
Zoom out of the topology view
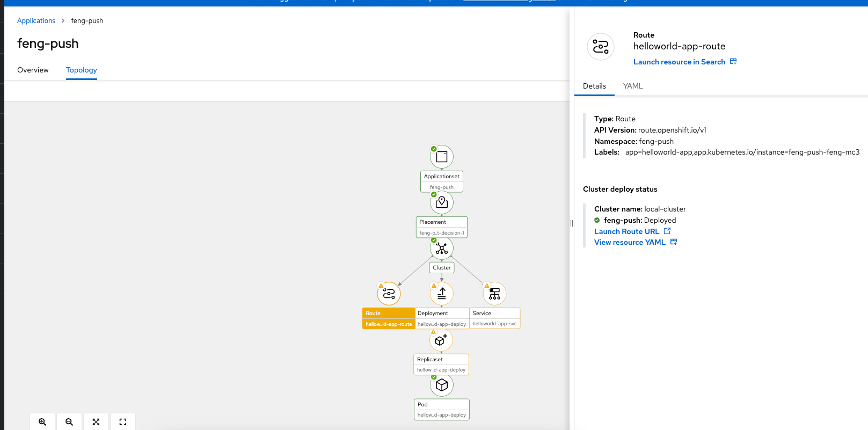(x=69, y=422)
